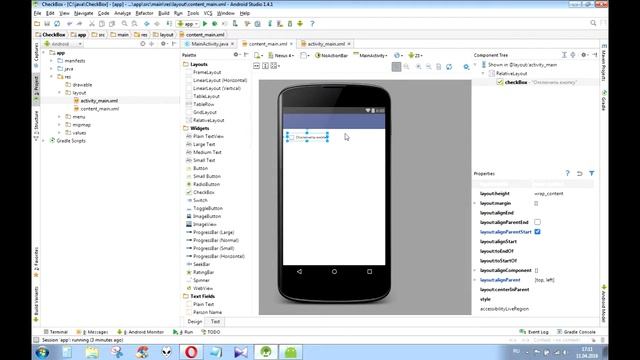Open the API level 23 dropdown
The height and width of the screenshot is (360, 640).
416,55
